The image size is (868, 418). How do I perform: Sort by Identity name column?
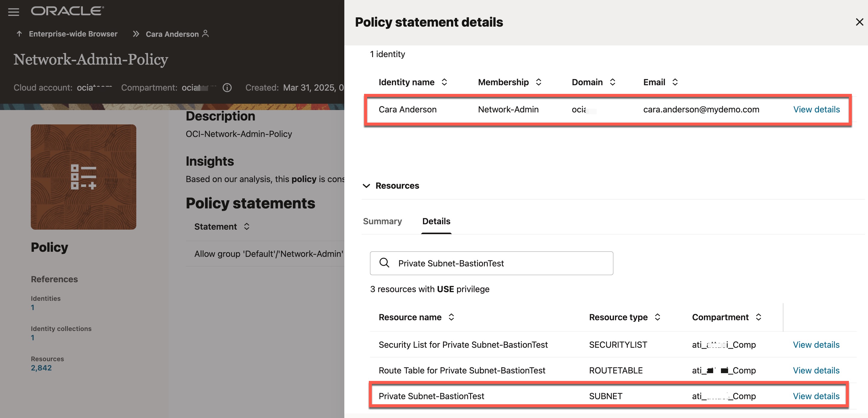click(444, 82)
